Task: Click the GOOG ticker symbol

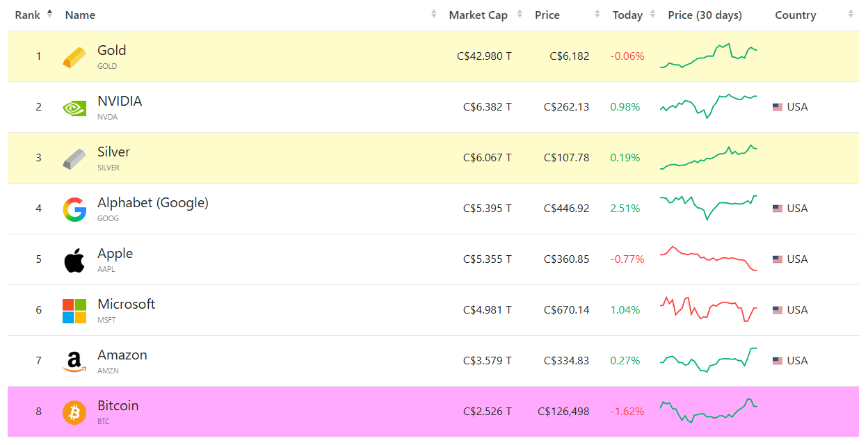Action: pyautogui.click(x=108, y=218)
